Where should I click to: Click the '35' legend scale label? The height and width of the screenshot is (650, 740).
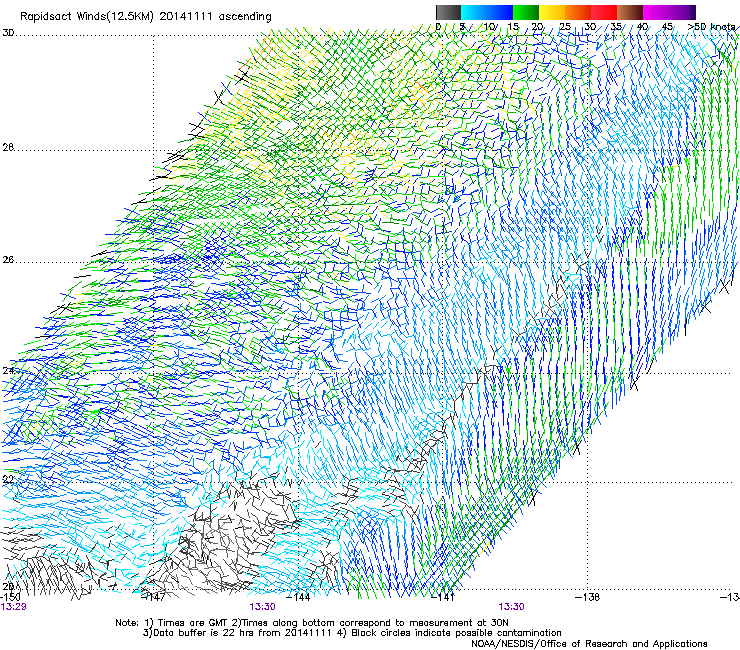pyautogui.click(x=616, y=27)
